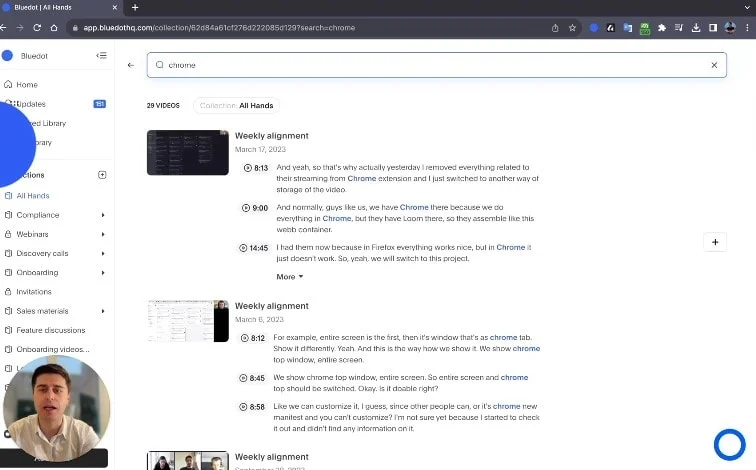Expand Discovery calls arrow
This screenshot has width=756, height=470.
tap(103, 254)
